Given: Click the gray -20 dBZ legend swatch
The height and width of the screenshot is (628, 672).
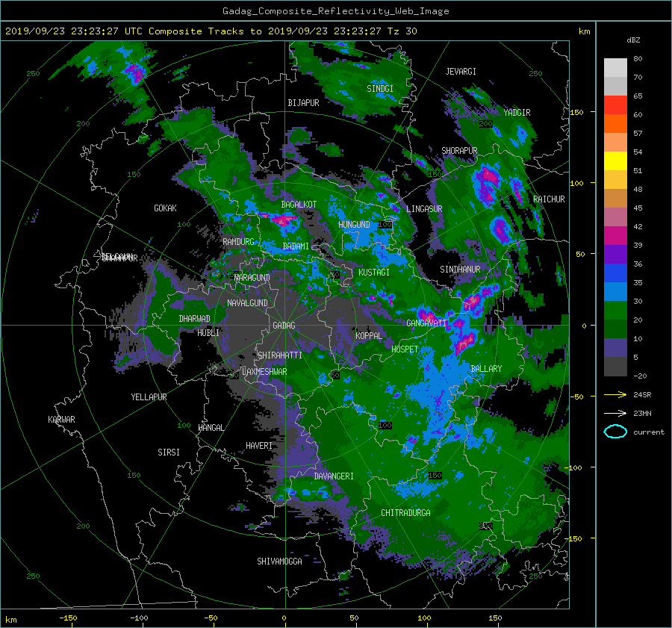Looking at the screenshot, I should (x=615, y=367).
